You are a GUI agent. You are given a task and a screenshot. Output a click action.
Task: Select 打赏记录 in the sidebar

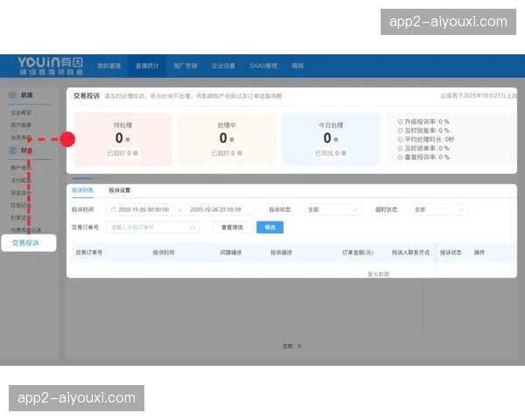click(21, 218)
